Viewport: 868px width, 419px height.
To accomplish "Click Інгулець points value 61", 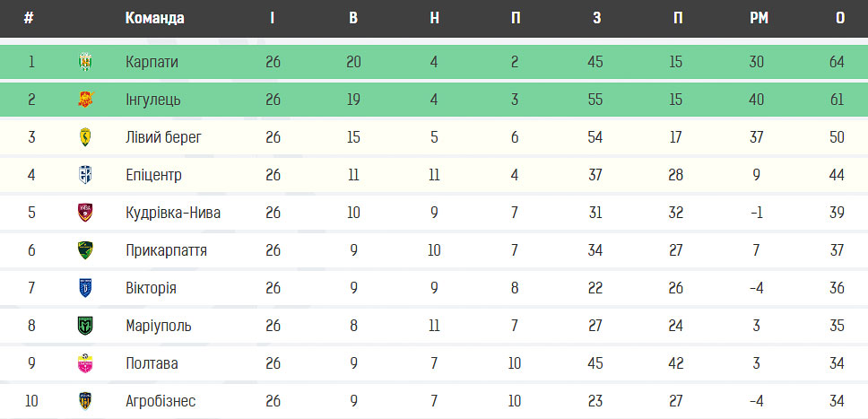I will 838,100.
